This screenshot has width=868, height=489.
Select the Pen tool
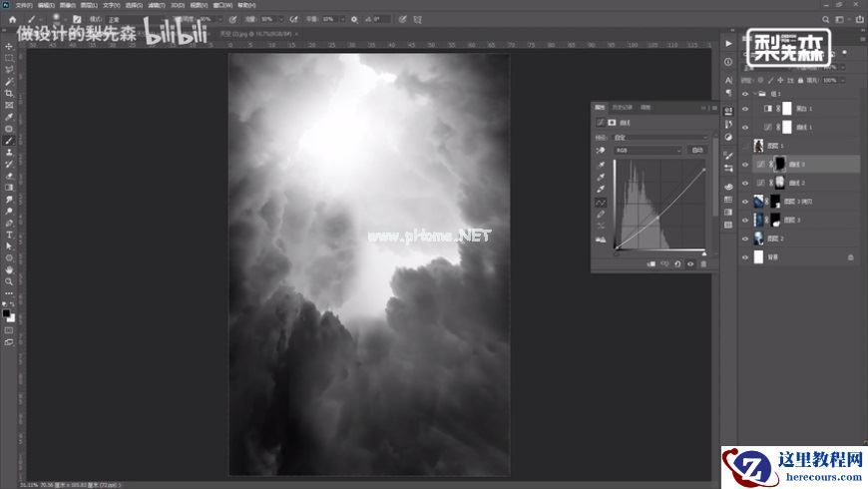click(9, 223)
